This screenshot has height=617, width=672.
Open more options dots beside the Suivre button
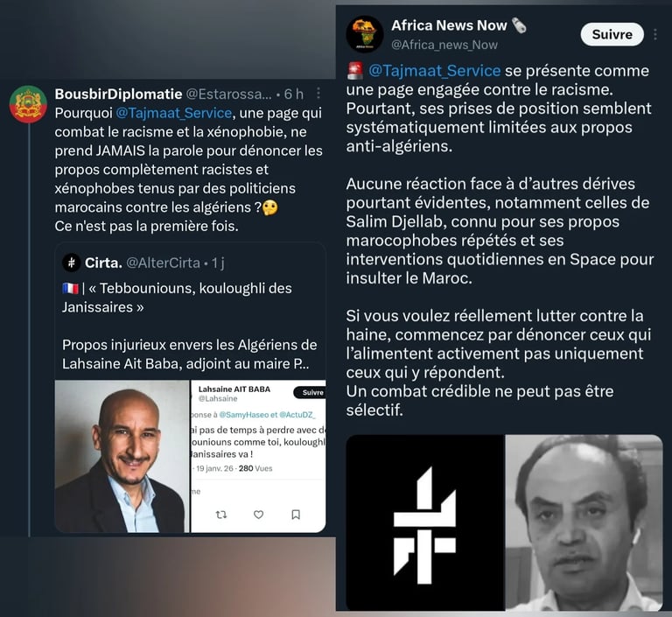point(655,34)
